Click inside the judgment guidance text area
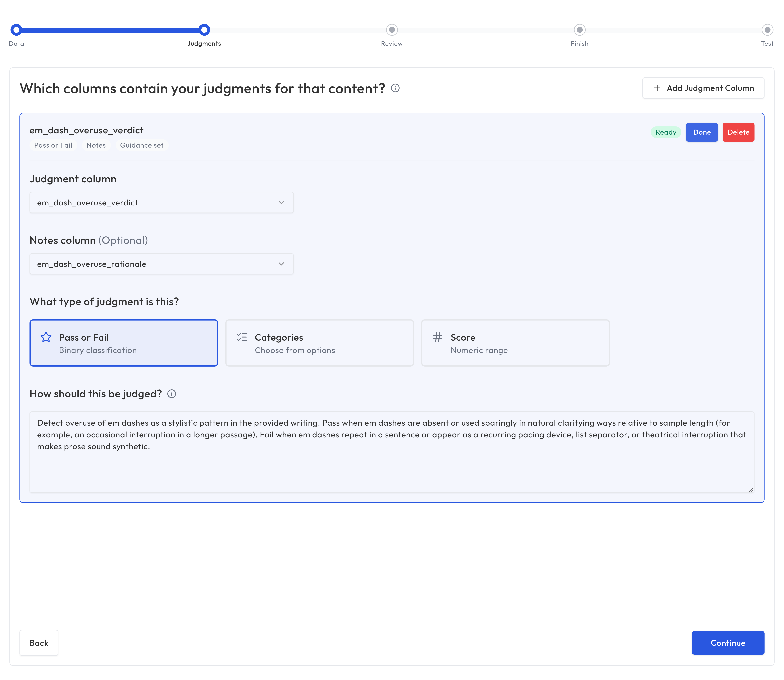 391,448
